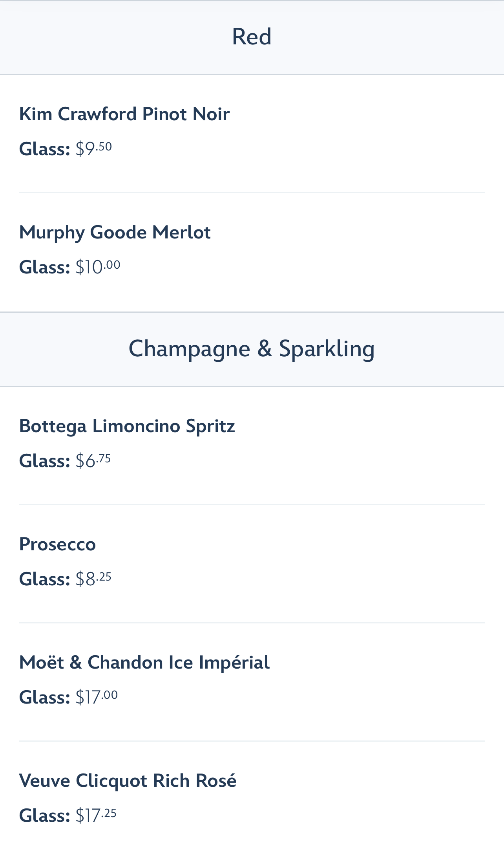The image size is (504, 843).
Task: Click the $9.50 glass price
Action: click(x=94, y=149)
